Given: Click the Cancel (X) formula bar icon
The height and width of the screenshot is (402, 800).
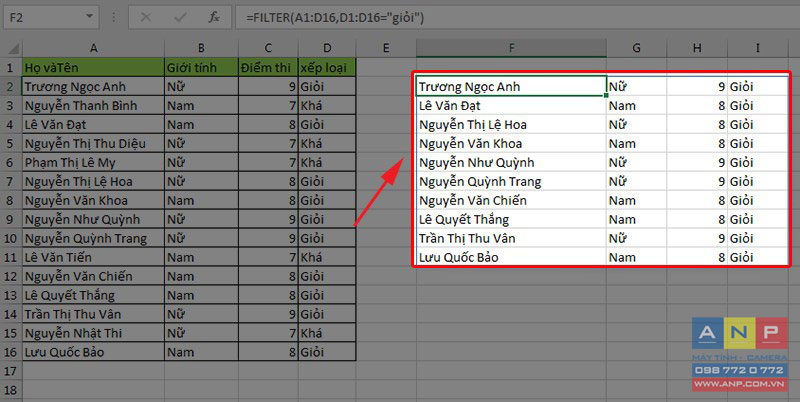Looking at the screenshot, I should coord(146,18).
